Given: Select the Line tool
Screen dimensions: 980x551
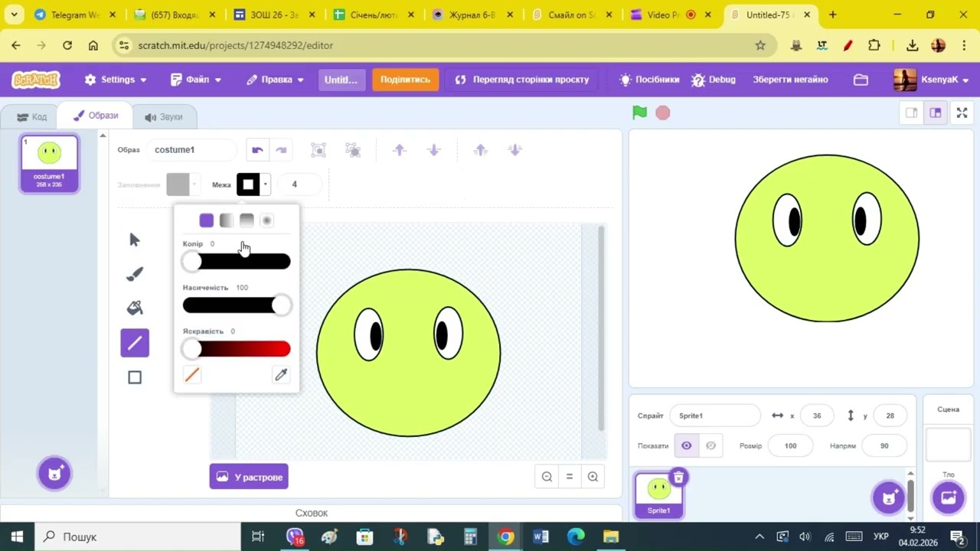Looking at the screenshot, I should pyautogui.click(x=135, y=343).
